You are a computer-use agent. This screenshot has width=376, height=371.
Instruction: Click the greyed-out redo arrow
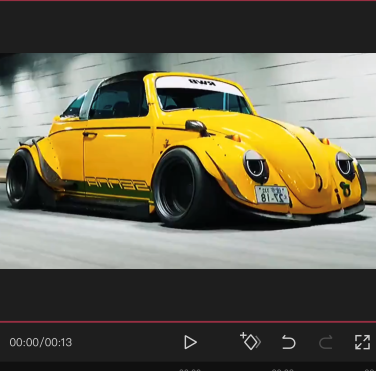click(325, 342)
